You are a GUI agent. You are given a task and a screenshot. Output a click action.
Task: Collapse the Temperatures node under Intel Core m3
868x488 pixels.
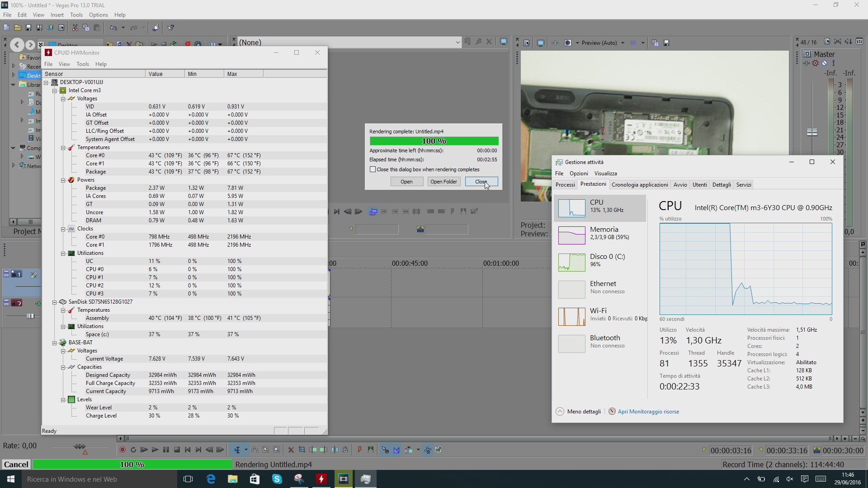click(63, 148)
